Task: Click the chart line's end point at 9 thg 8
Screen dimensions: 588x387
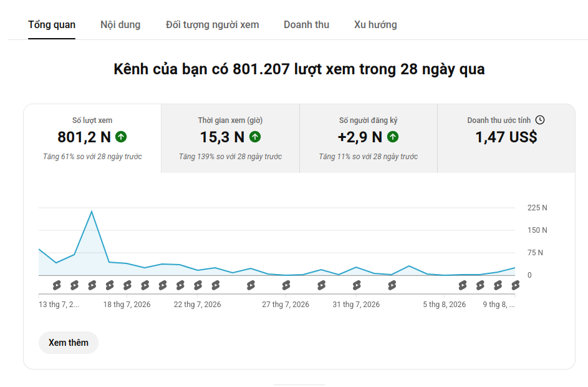Action: [x=514, y=268]
